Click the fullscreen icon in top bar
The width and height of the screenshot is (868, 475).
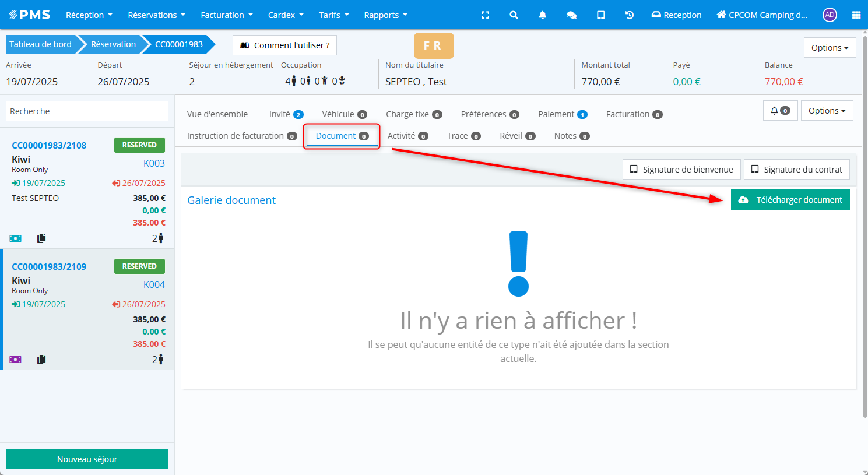tap(485, 15)
